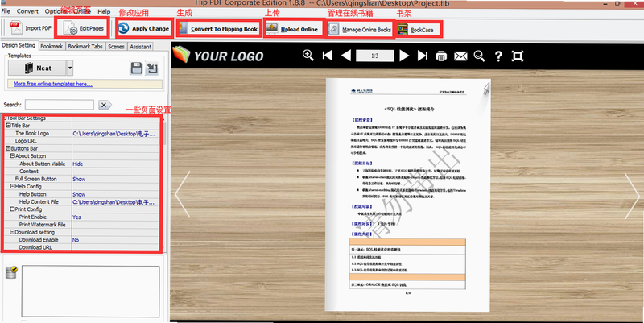Collapse the About Button node
The height and width of the screenshot is (323, 644).
pos(12,156)
